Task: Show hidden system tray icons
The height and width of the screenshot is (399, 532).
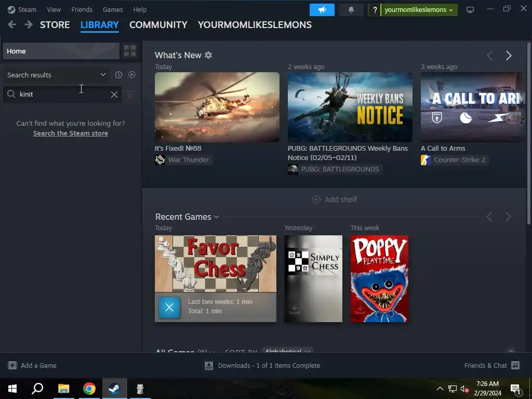Action: pos(440,389)
